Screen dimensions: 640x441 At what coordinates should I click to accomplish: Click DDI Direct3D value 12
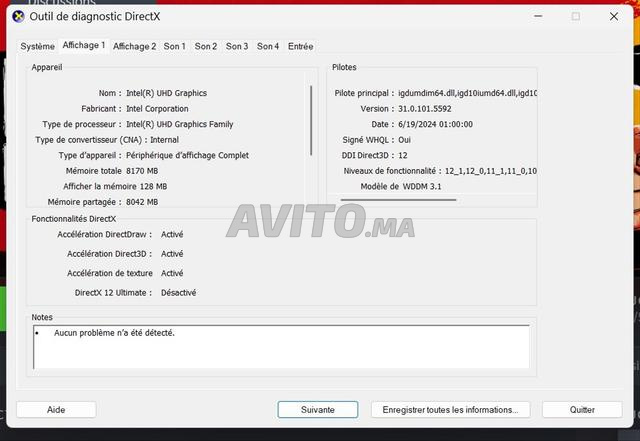click(x=403, y=155)
